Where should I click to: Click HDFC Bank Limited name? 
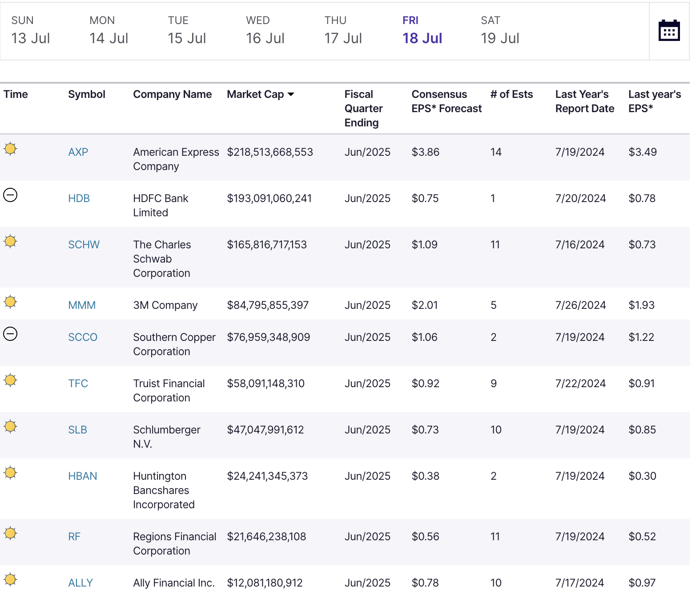click(161, 206)
